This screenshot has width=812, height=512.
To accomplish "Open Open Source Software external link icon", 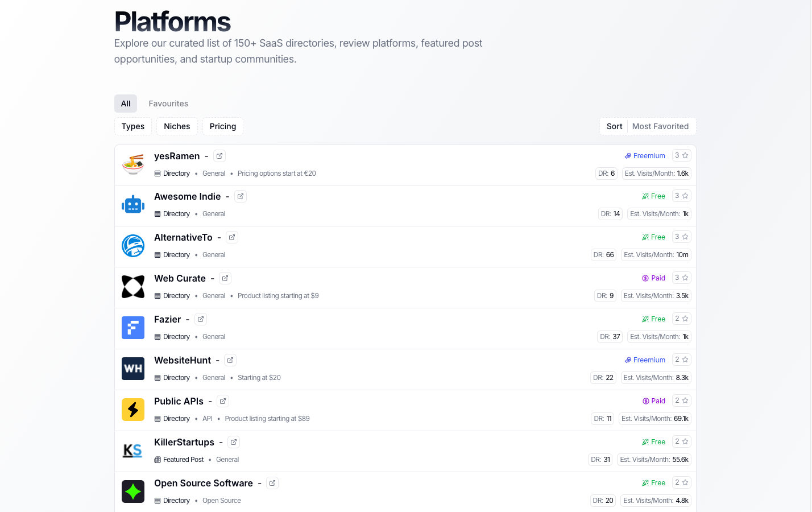I will click(x=272, y=483).
